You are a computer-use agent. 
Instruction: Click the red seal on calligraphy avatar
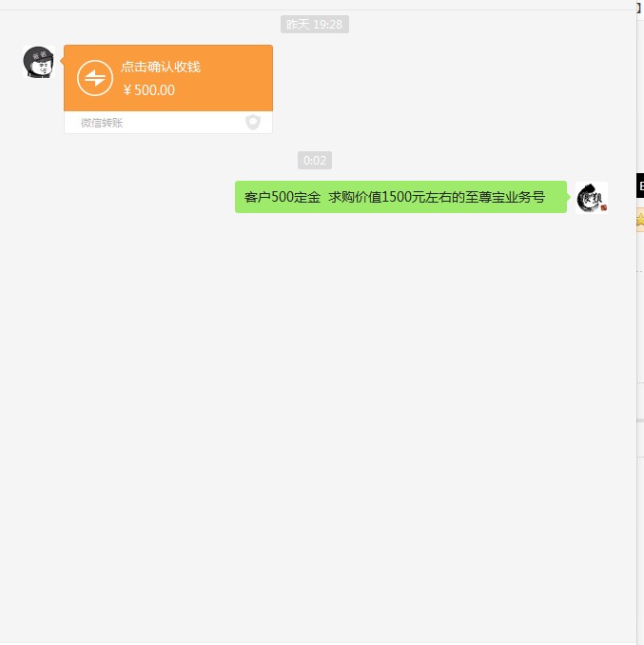604,207
